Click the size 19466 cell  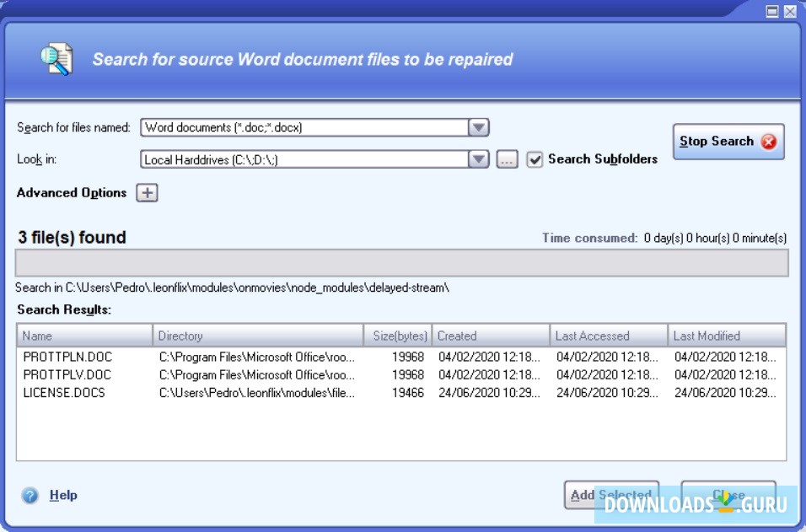(408, 393)
